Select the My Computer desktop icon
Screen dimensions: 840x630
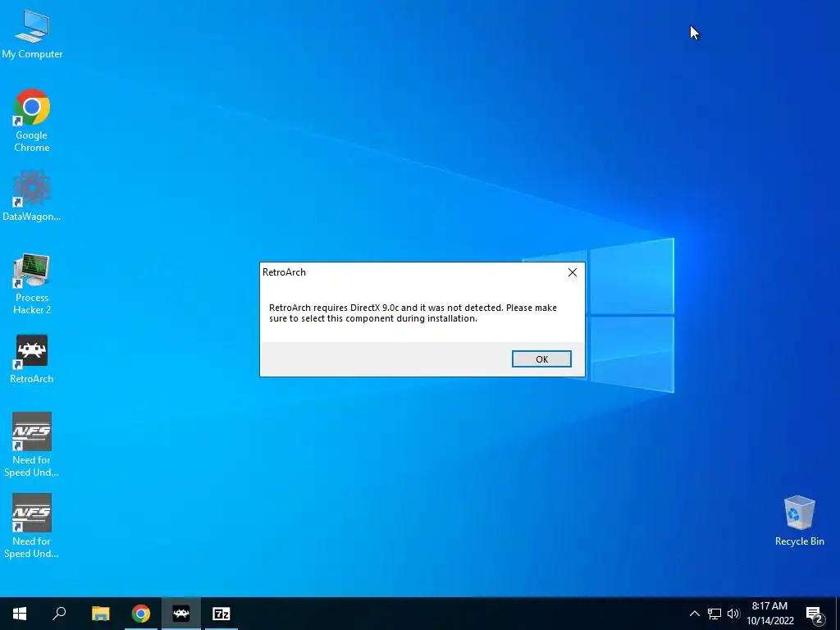(32, 34)
